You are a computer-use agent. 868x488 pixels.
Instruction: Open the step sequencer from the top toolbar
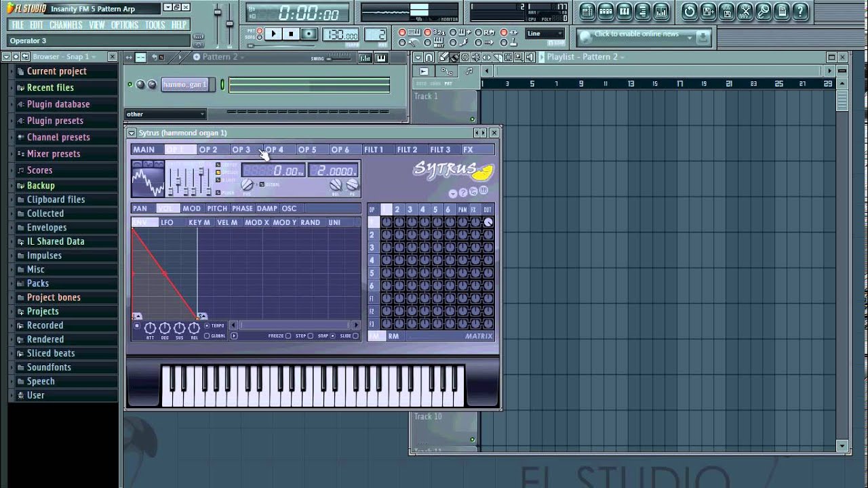click(x=606, y=11)
